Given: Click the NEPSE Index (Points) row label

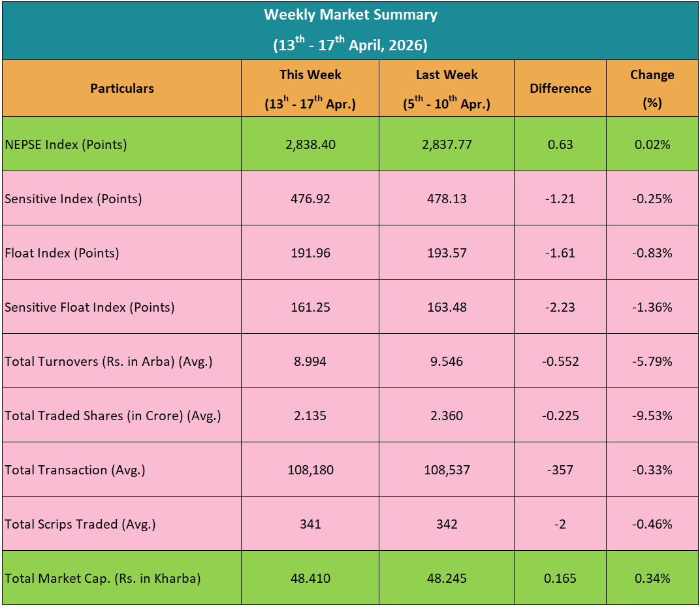Looking at the screenshot, I should tap(66, 144).
